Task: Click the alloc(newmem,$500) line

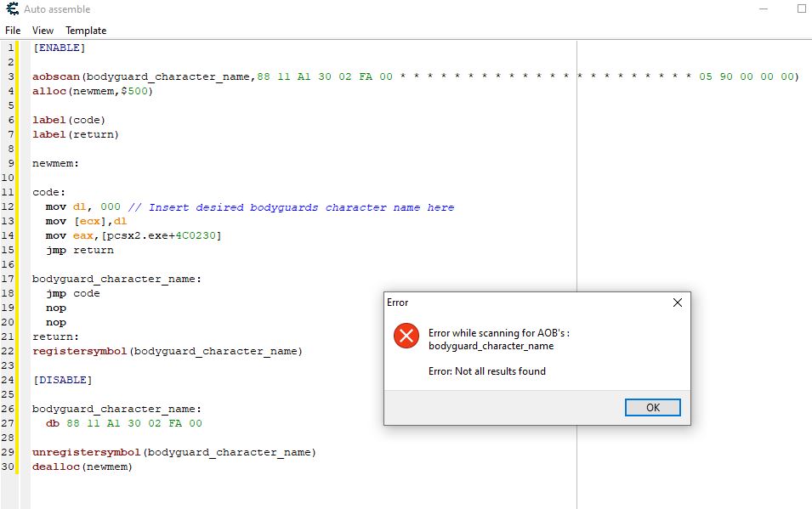Action: (93, 92)
